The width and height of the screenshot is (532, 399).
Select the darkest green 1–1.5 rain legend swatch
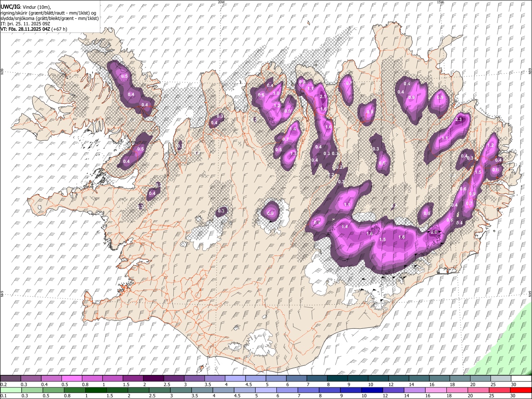[96, 390]
